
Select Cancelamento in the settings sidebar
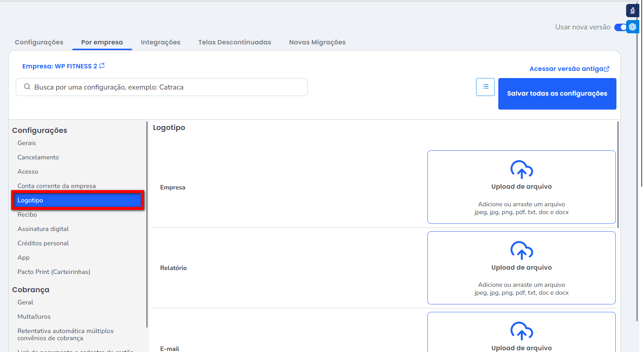pyautogui.click(x=38, y=157)
